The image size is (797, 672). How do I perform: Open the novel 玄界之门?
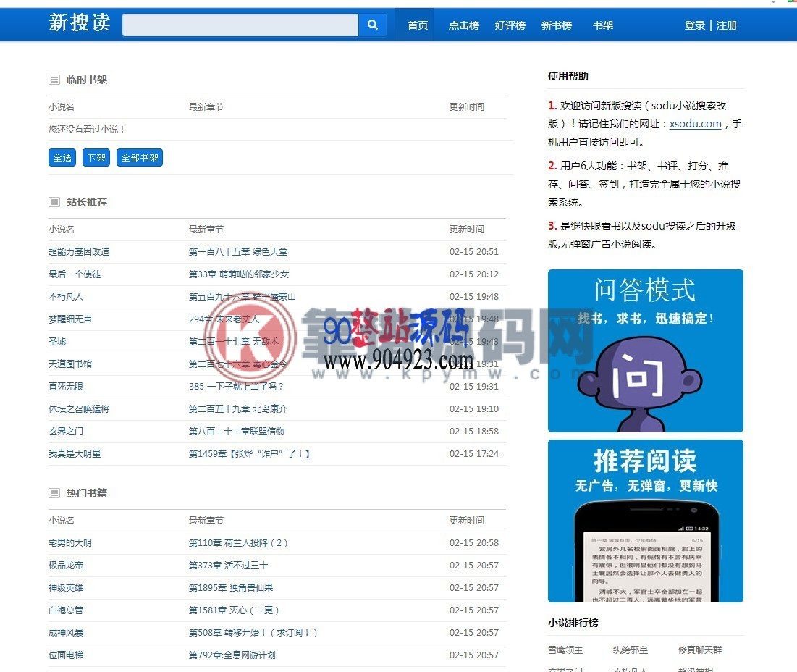click(x=66, y=431)
